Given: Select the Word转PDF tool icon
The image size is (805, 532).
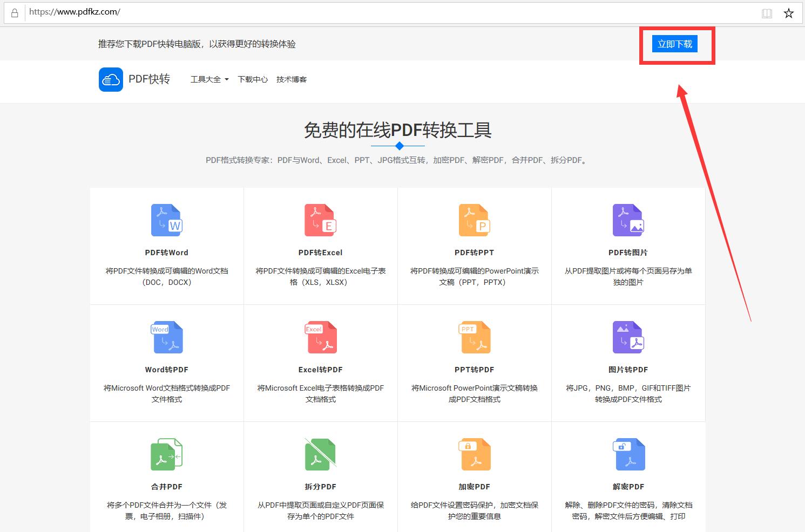Looking at the screenshot, I should click(166, 337).
